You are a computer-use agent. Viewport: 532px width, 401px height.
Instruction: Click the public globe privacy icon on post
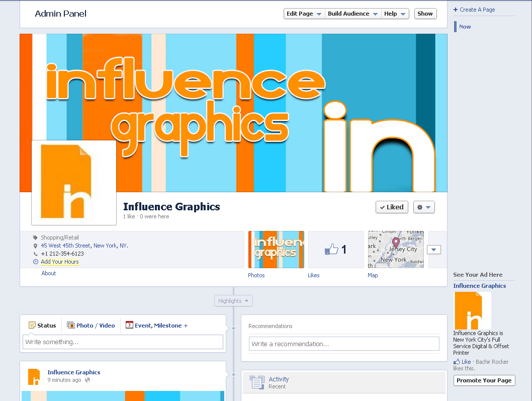pos(87,380)
